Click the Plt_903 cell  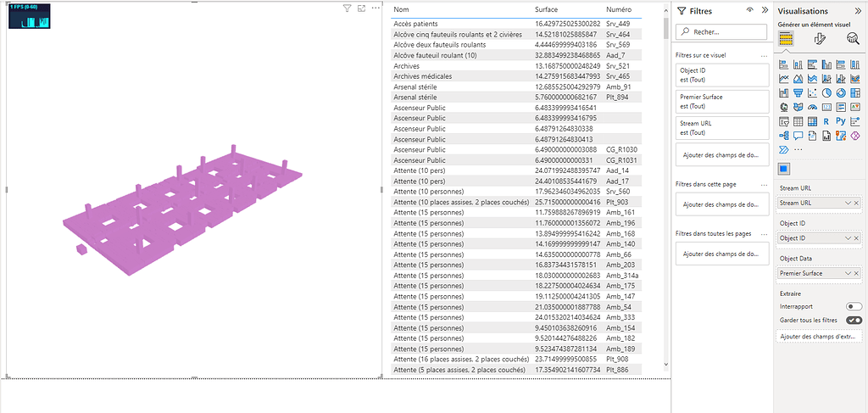point(617,202)
